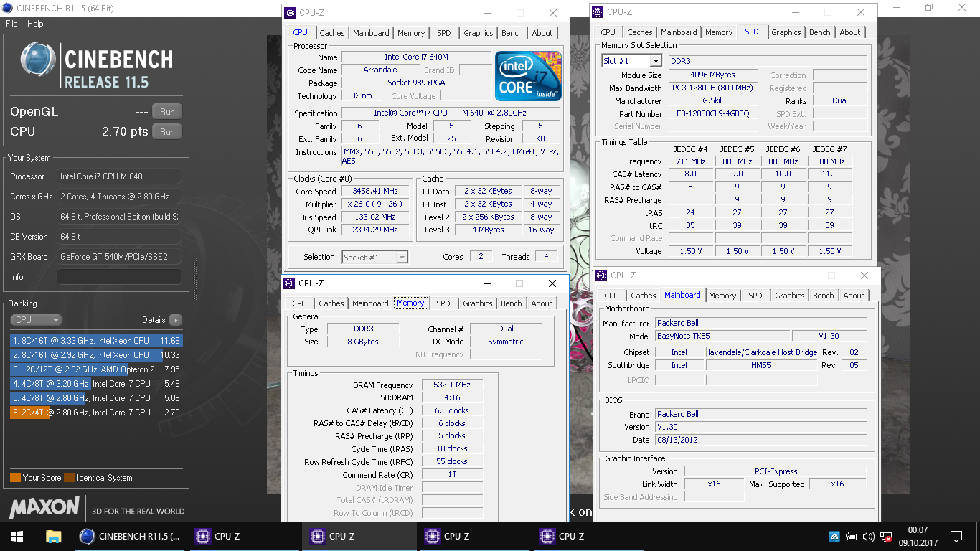Select ranking row 8C/16T @ 2.92 GHz Xeon

coord(96,355)
